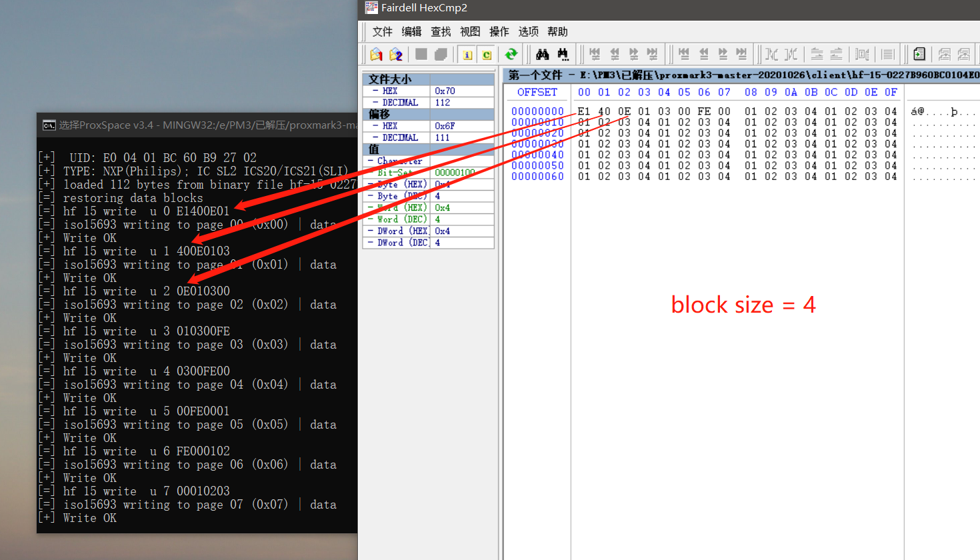980x560 pixels.
Task: Click the 查找 menu for search options
Action: 440,31
